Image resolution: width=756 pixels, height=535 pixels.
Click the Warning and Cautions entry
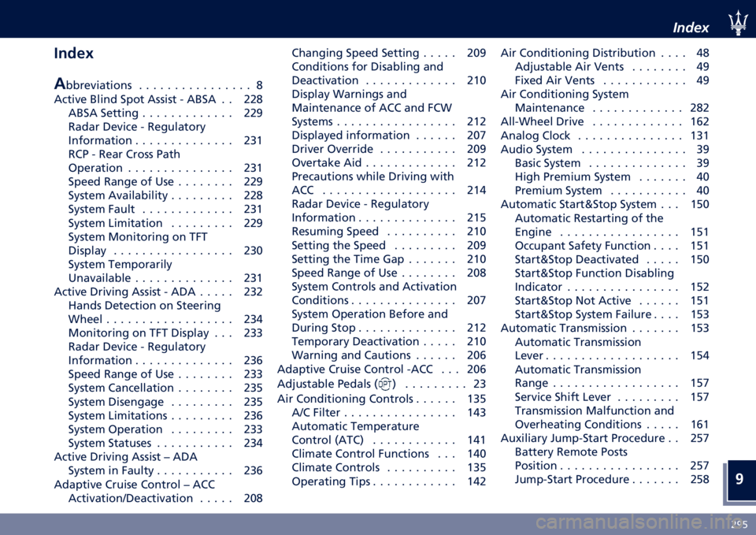click(388, 355)
